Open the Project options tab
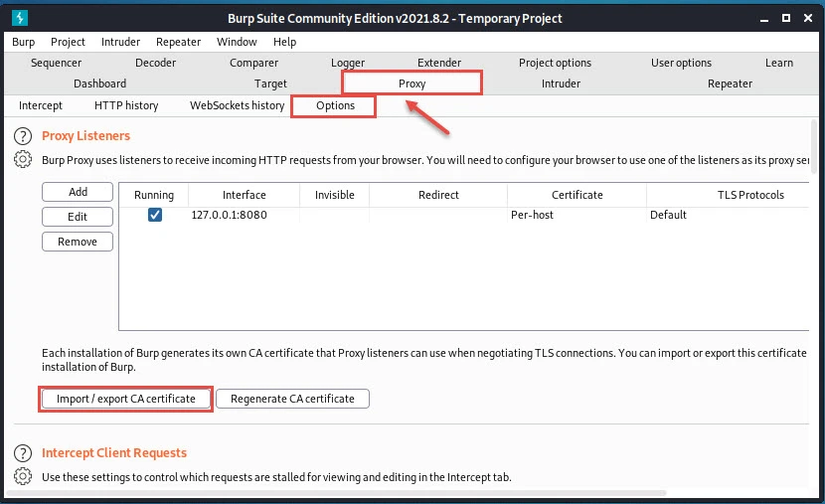This screenshot has height=504, width=825. 555,63
